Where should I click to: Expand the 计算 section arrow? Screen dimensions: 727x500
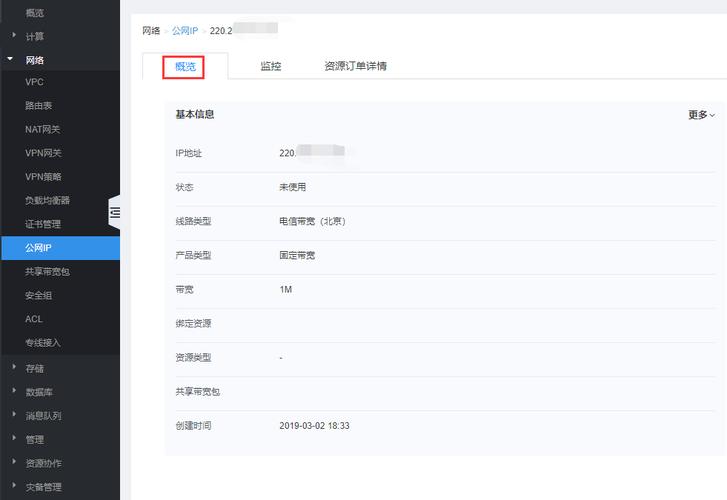point(14,35)
